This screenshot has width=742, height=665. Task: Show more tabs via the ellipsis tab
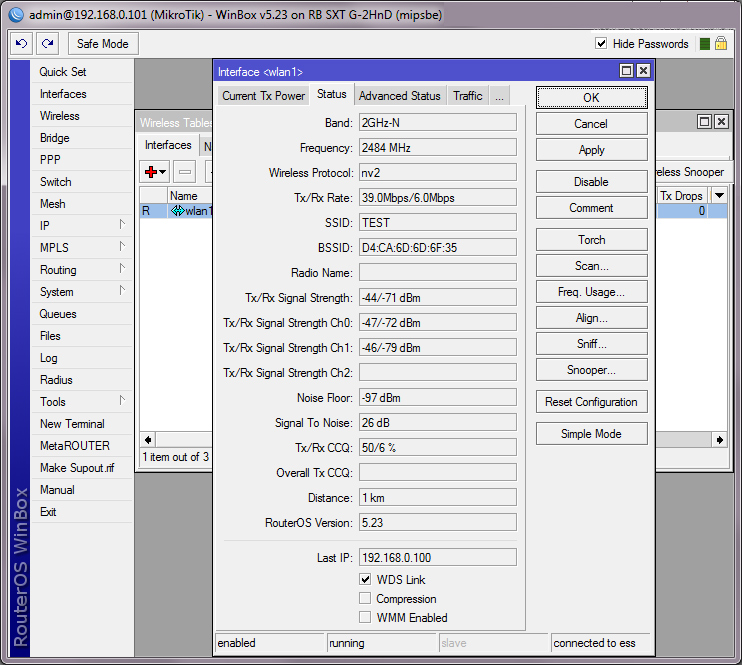[499, 96]
